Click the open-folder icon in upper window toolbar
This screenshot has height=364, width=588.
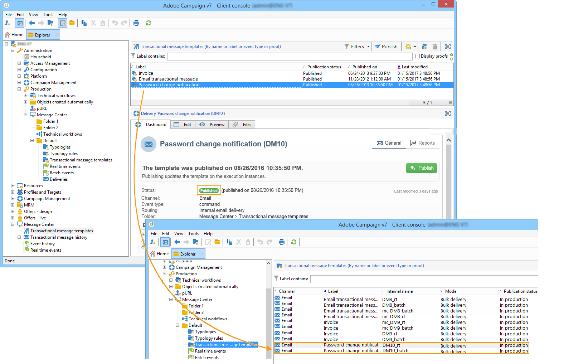pos(72,23)
